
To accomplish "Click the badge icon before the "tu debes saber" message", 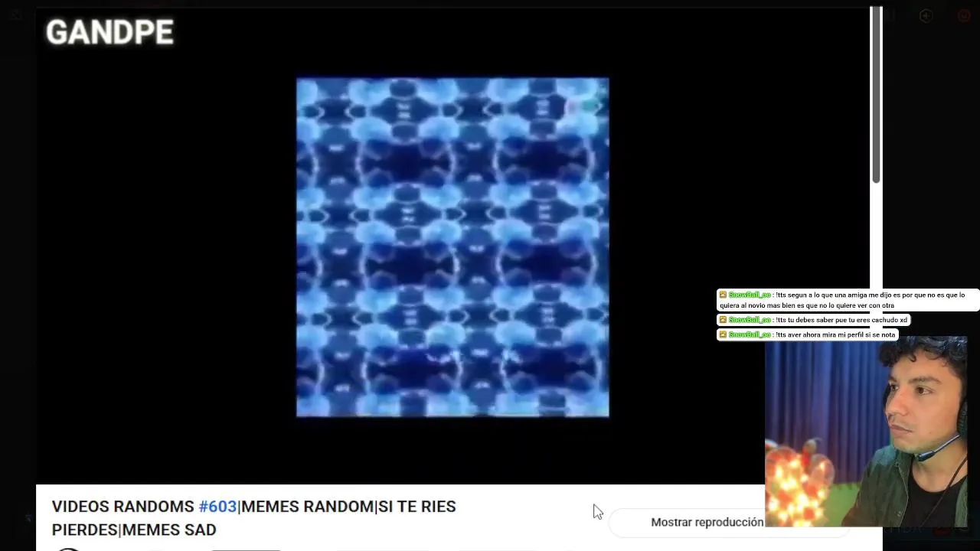I will [x=723, y=320].
